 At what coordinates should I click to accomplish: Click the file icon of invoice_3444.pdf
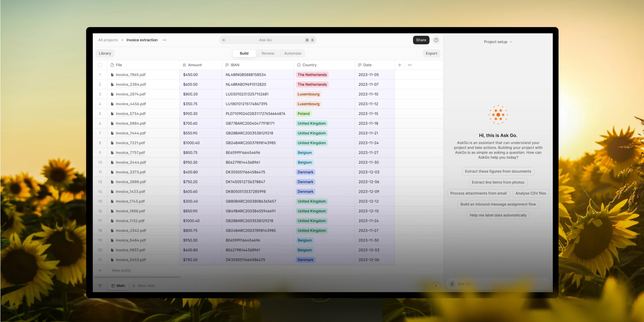(x=112, y=162)
